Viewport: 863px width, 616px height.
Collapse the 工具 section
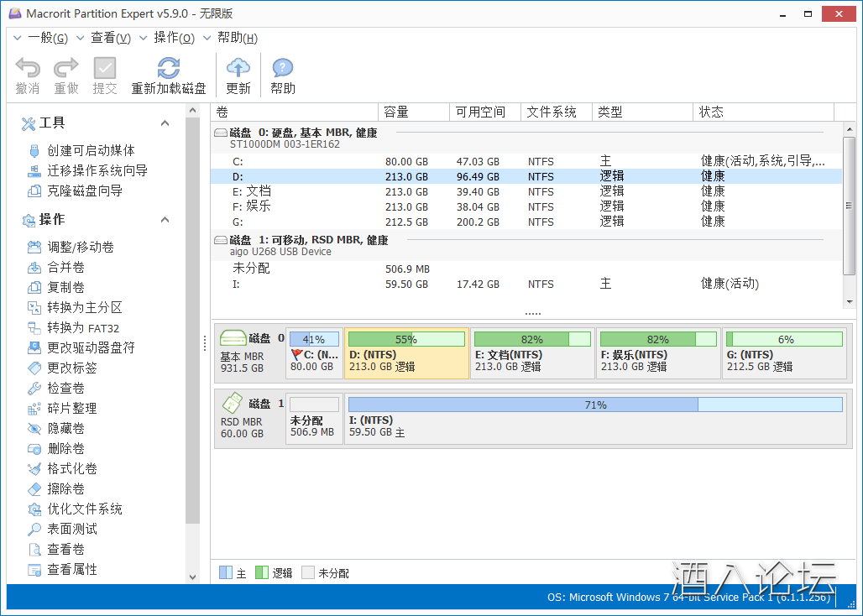[165, 123]
